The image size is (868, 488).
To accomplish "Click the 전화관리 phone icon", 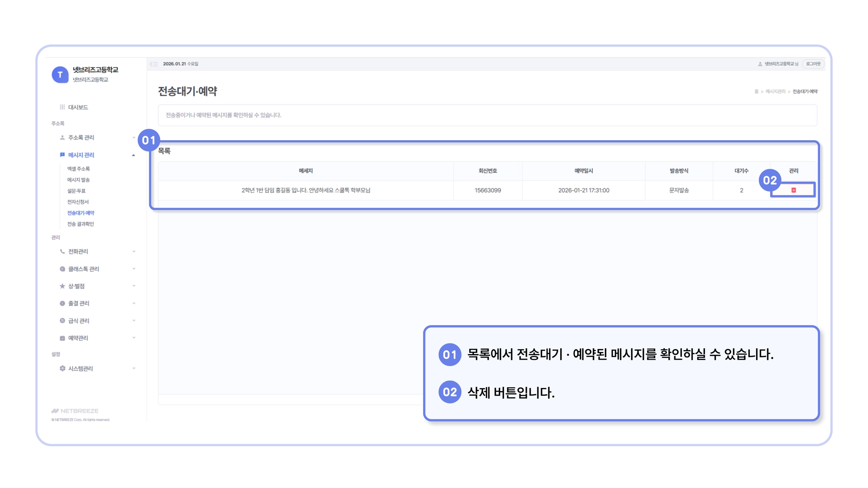I will [x=62, y=252].
